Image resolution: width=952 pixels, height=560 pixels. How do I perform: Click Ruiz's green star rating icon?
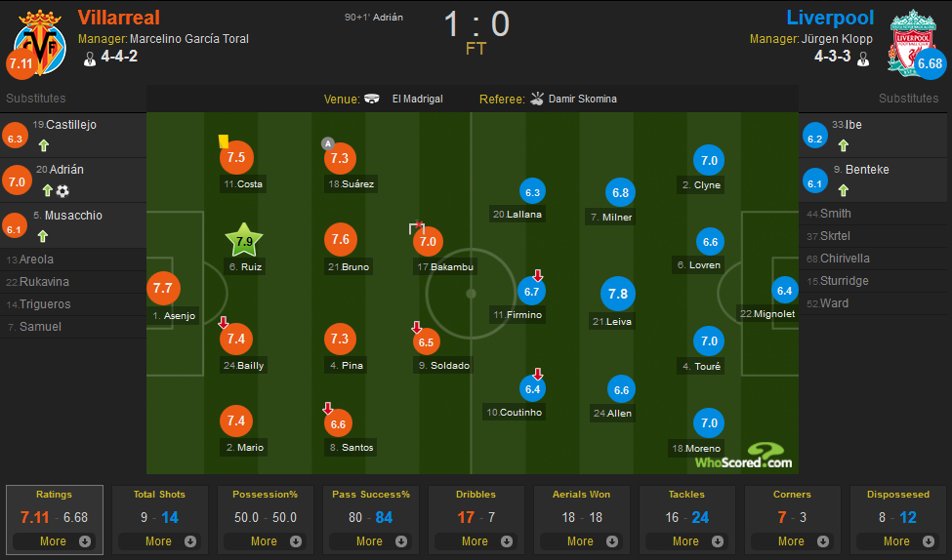point(244,240)
